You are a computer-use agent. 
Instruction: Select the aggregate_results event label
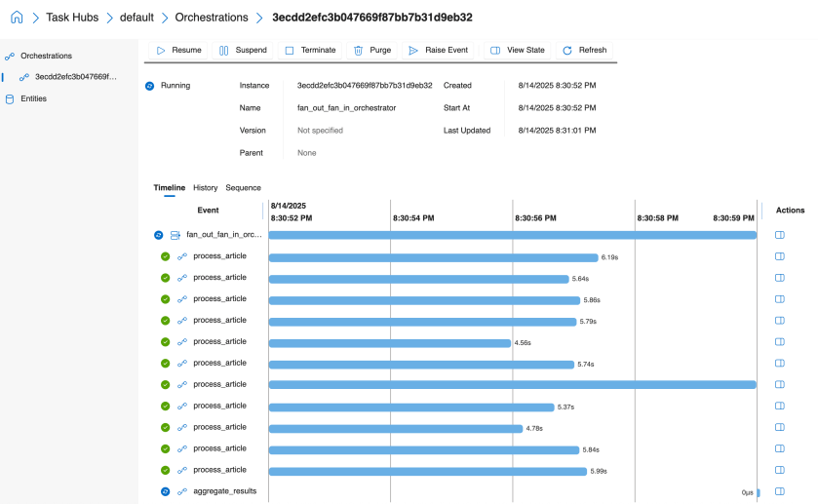[x=225, y=491]
